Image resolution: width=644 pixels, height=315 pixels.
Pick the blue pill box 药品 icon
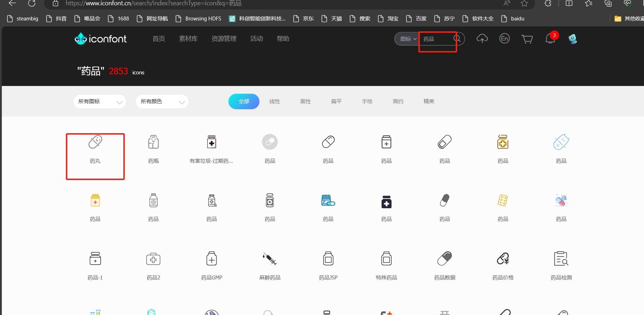(328, 200)
